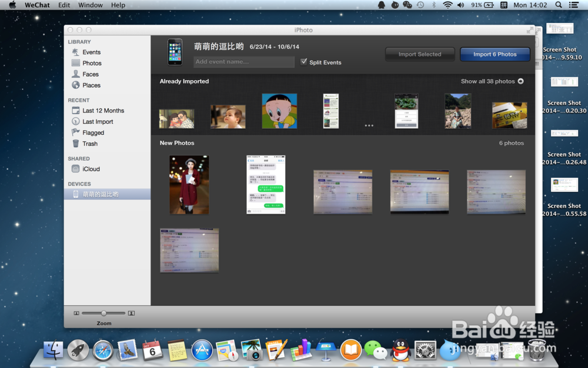Click the Import Selected button
Image resolution: width=588 pixels, height=368 pixels.
(420, 54)
